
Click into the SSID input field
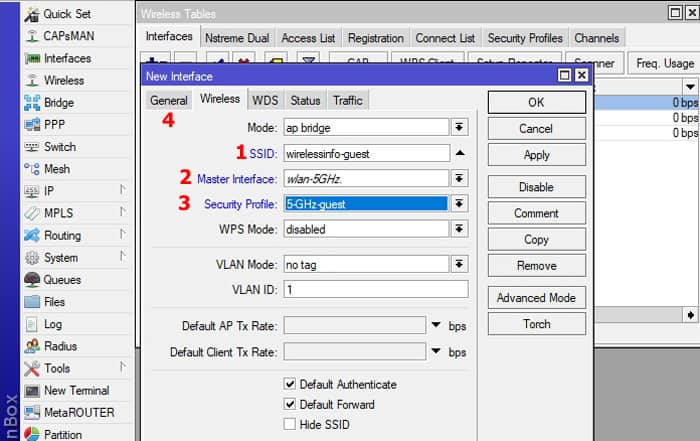[367, 154]
